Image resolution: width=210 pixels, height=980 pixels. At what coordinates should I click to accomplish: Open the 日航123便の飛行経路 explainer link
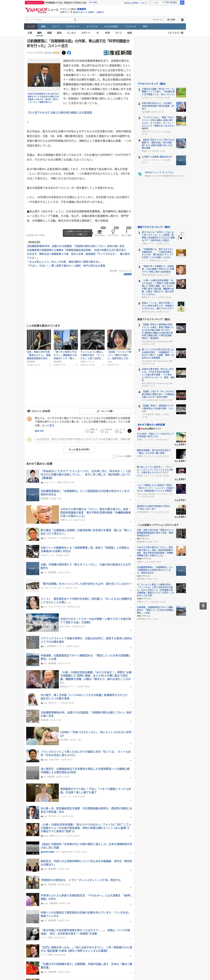click(x=60, y=113)
